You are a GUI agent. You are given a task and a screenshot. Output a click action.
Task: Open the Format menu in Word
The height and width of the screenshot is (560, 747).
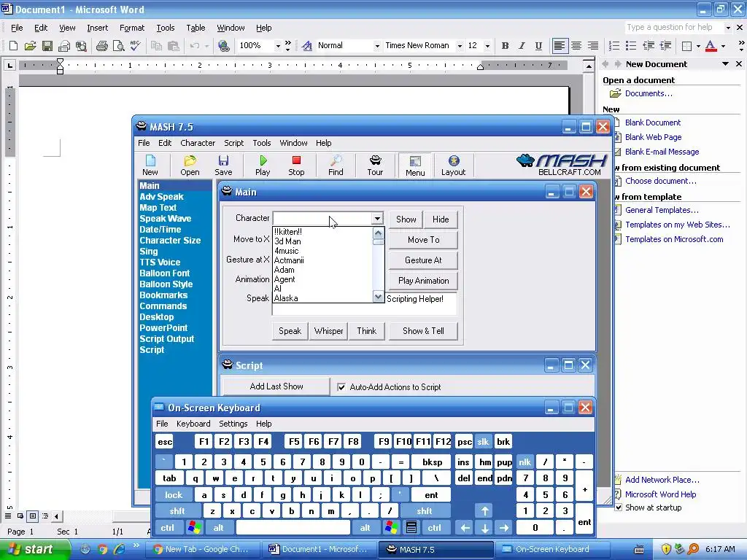tap(132, 28)
